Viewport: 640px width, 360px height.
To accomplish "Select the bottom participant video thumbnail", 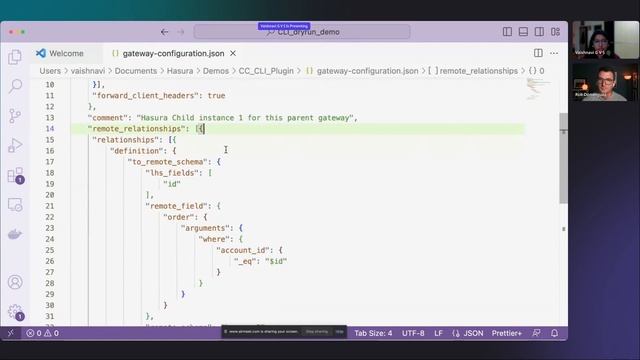I will click(x=605, y=82).
